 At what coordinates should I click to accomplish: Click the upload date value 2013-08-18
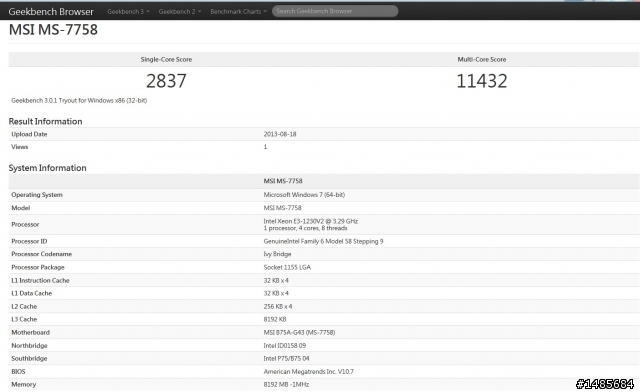(280, 134)
